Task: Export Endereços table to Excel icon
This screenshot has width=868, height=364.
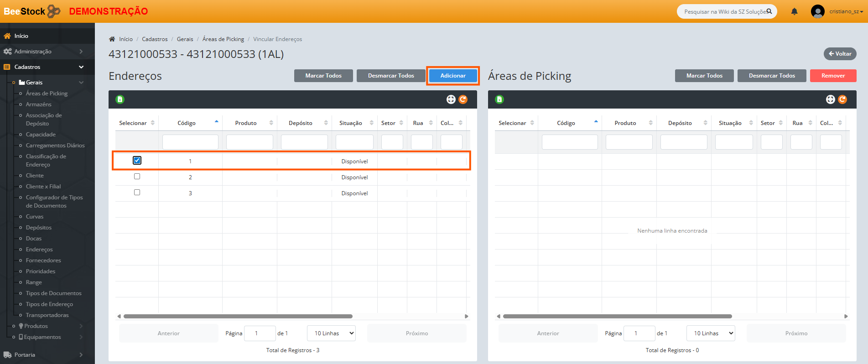Action: tap(120, 99)
